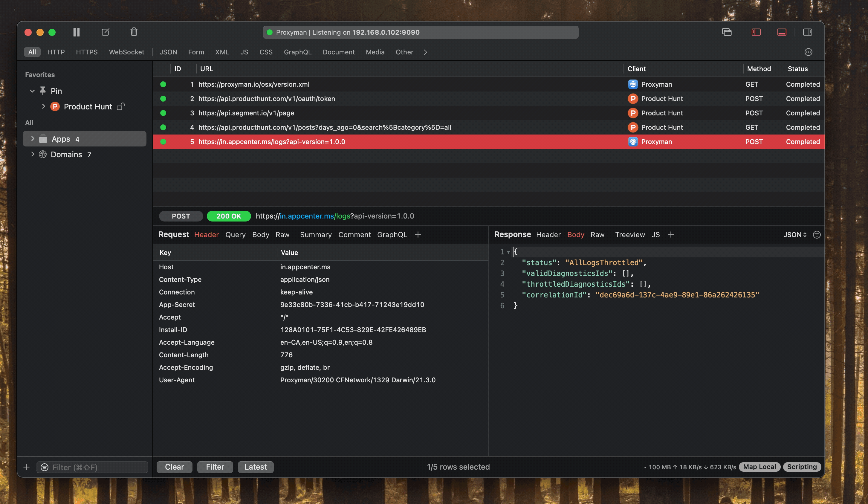Toggle the right inspector panel layout
Screen dimensions: 868x504
(x=807, y=32)
